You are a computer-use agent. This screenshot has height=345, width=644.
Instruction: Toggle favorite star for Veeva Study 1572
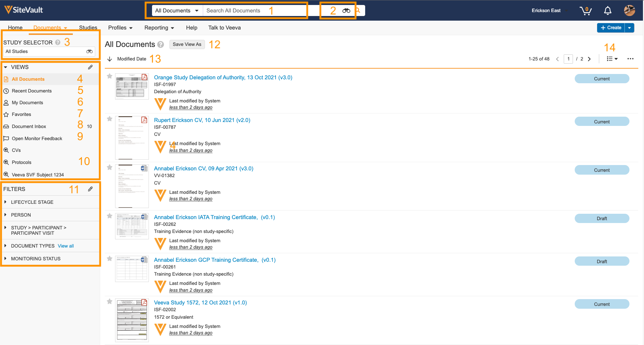tap(110, 302)
